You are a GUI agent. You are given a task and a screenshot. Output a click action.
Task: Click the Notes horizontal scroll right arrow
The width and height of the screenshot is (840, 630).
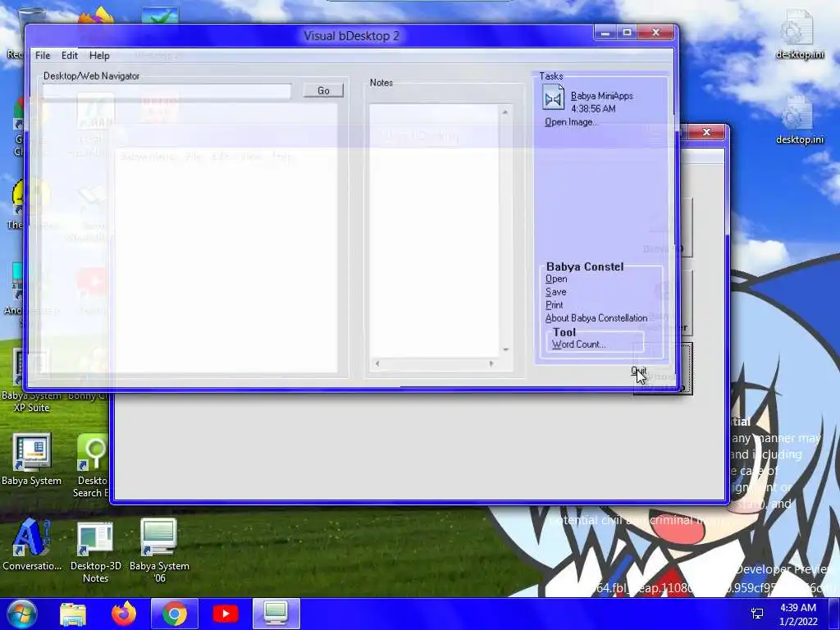pos(491,363)
